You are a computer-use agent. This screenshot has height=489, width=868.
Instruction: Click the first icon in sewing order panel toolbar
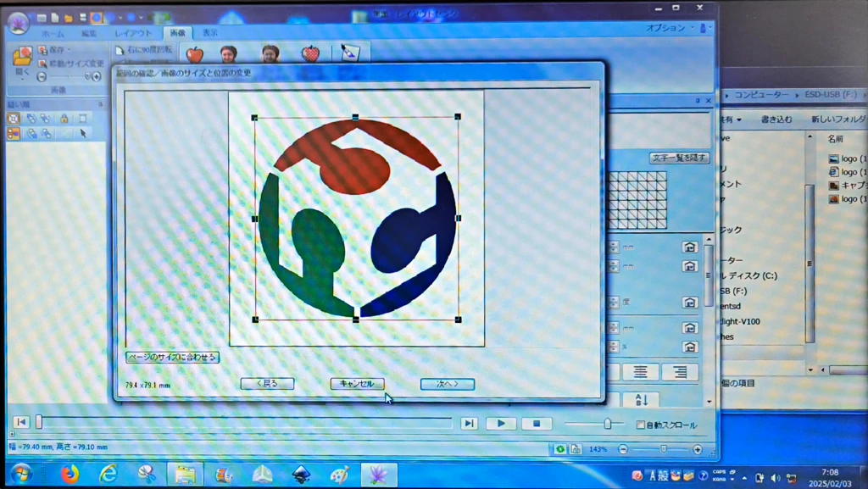[x=14, y=119]
